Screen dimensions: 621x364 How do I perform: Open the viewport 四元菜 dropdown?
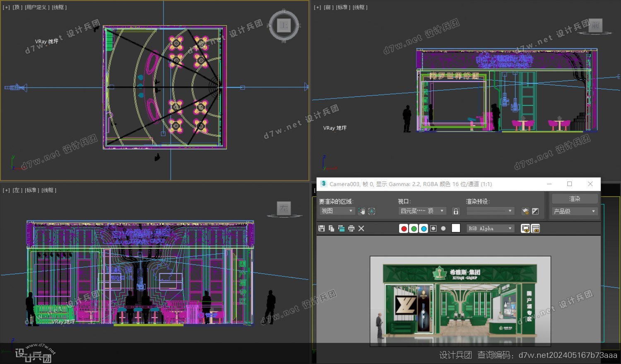pyautogui.click(x=422, y=211)
